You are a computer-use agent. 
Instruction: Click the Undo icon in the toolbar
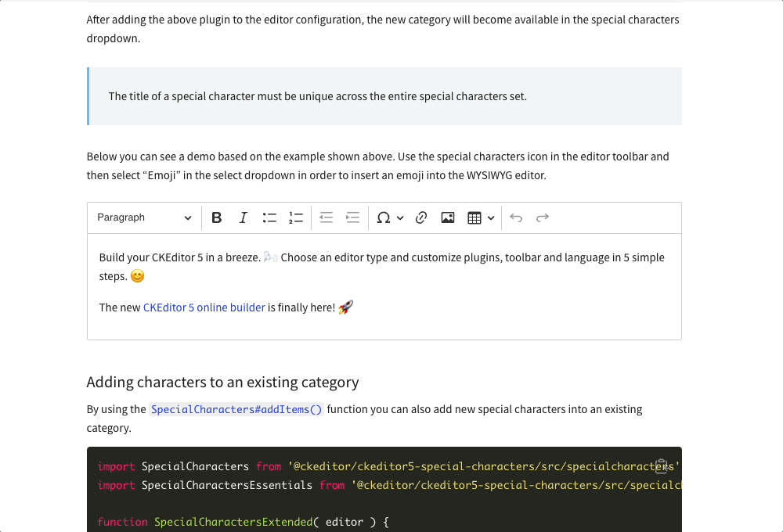[x=515, y=217]
